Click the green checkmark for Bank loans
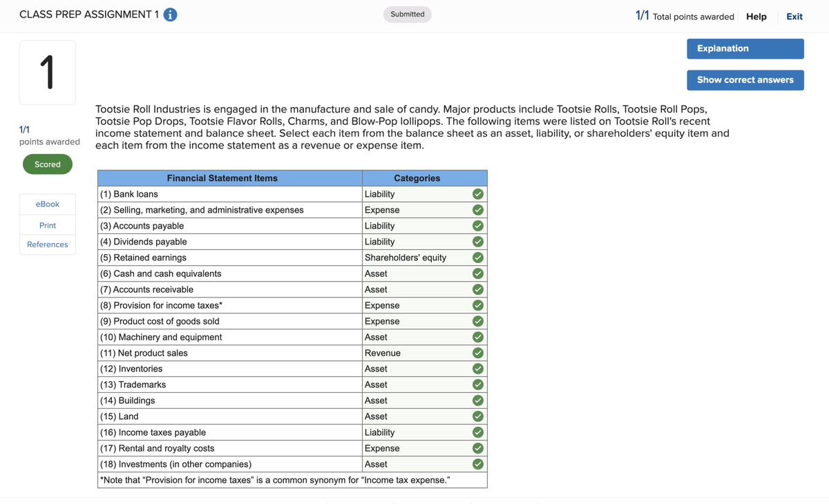829x504 pixels. click(477, 194)
